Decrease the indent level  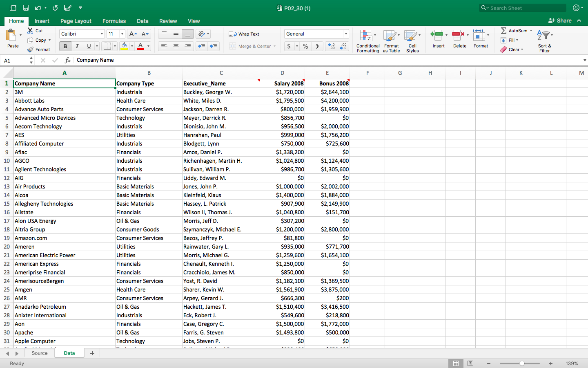pos(202,46)
